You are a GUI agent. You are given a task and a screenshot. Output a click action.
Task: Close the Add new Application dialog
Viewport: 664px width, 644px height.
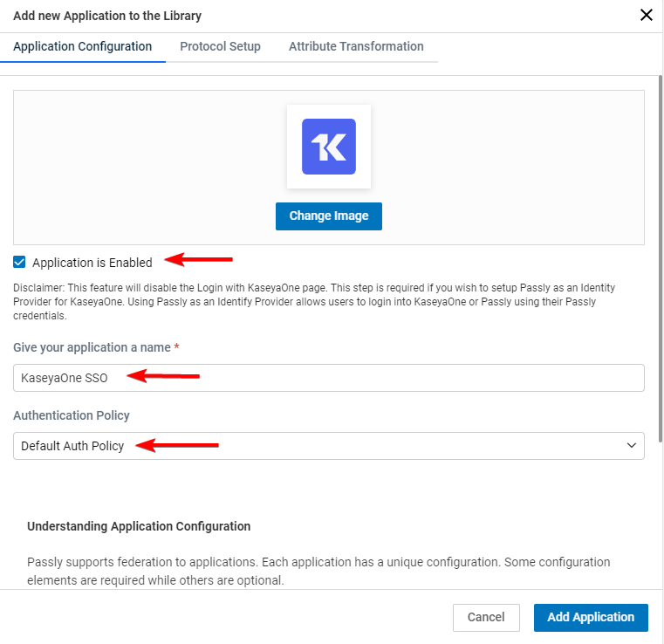pos(647,15)
